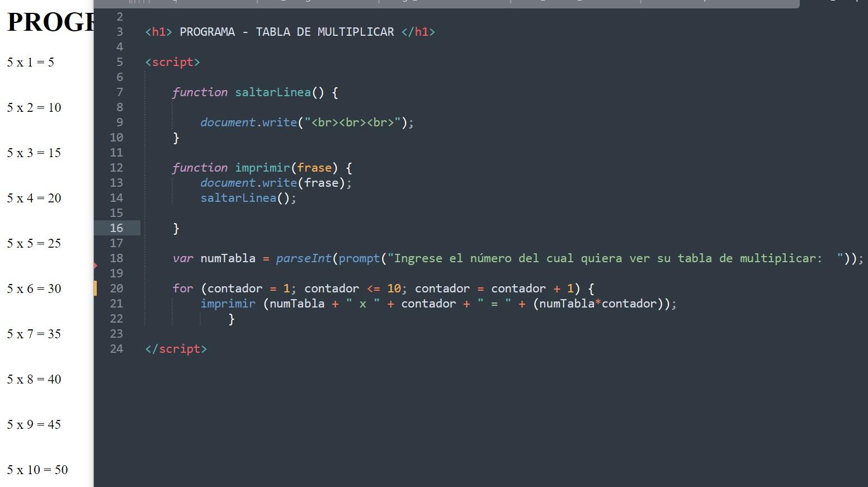Image resolution: width=868 pixels, height=487 pixels.
Task: Place cursor on the closing </script> tag
Action: coord(176,349)
